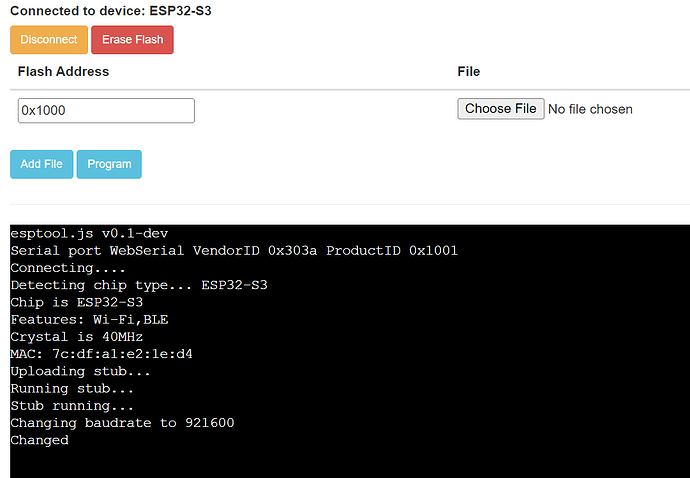Select console line with VendorID 0x303a
This screenshot has width=690, height=478.
point(234,250)
